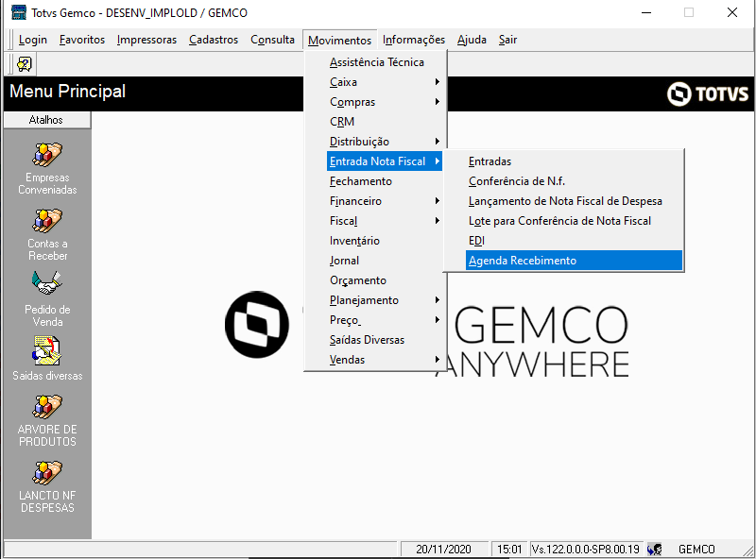The height and width of the screenshot is (559, 756).
Task: Open the Impressoras menu
Action: (x=146, y=40)
